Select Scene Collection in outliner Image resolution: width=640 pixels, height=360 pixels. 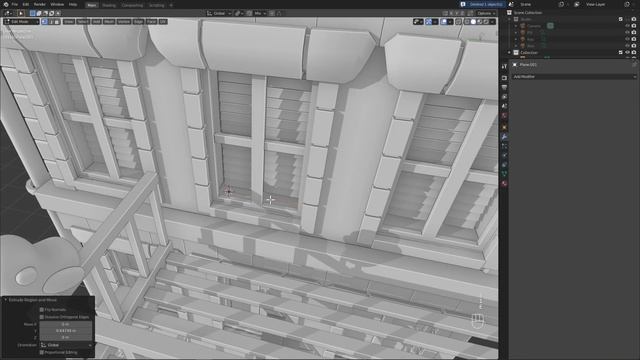[x=528, y=13]
